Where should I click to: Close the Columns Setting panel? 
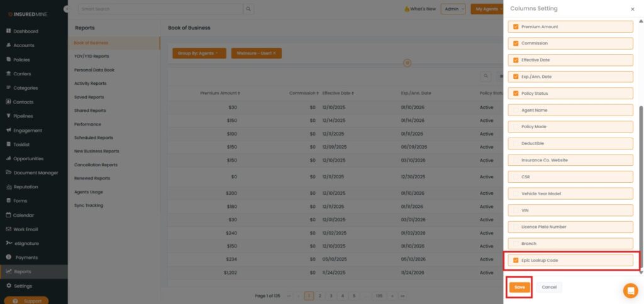pos(632,9)
